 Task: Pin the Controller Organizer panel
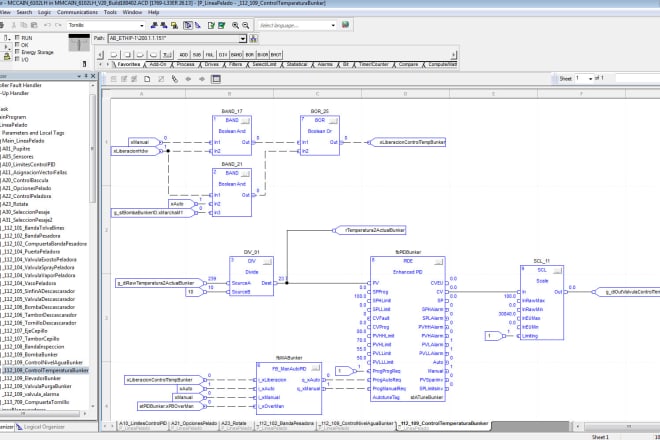[86, 76]
